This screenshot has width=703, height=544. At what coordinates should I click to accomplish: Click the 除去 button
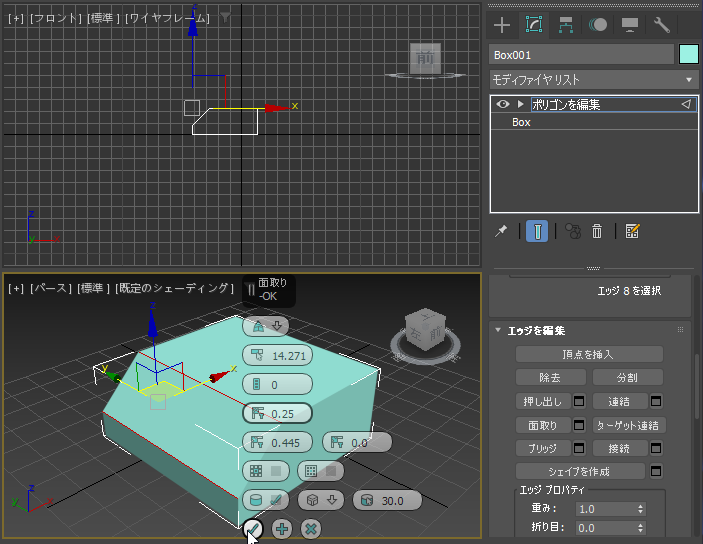coord(551,378)
